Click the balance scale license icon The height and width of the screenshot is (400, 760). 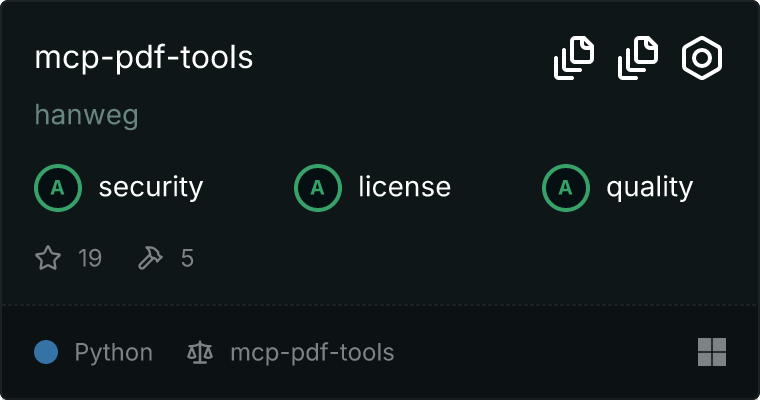tap(200, 352)
